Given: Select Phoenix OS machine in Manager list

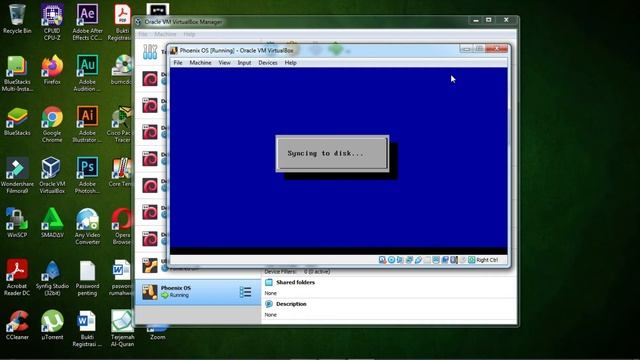Looking at the screenshot, I should click(x=198, y=292).
